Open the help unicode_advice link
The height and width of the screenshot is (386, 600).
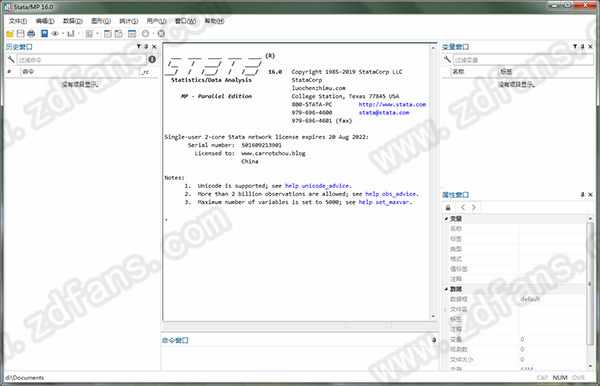pyautogui.click(x=317, y=186)
